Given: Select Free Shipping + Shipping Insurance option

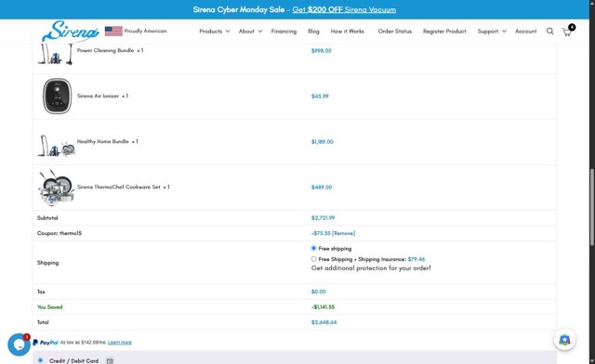Looking at the screenshot, I should tap(313, 259).
